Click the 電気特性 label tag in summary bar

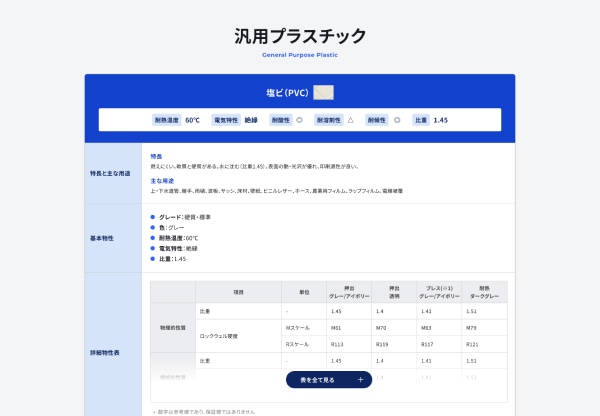coord(226,120)
